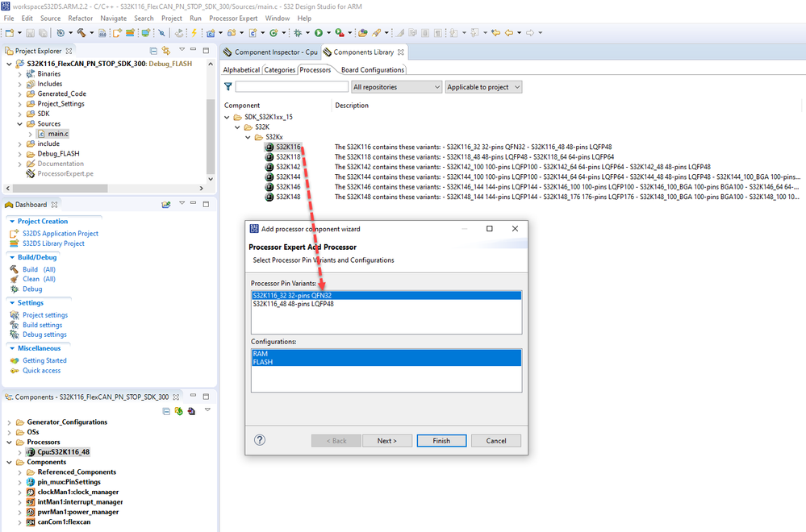This screenshot has width=806, height=532.
Task: Collapse the S32K116_FlexCAN_PN_STOP_SDK_300 project node
Action: coord(9,64)
